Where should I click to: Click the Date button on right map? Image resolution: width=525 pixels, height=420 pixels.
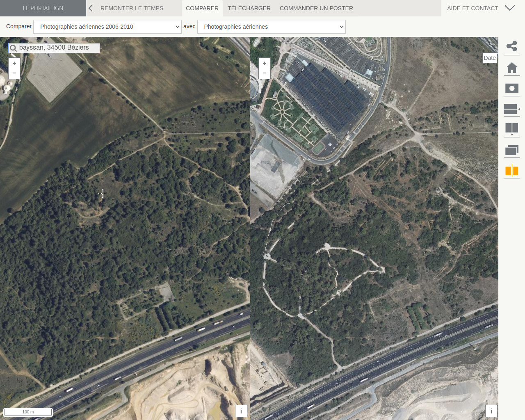pos(489,58)
